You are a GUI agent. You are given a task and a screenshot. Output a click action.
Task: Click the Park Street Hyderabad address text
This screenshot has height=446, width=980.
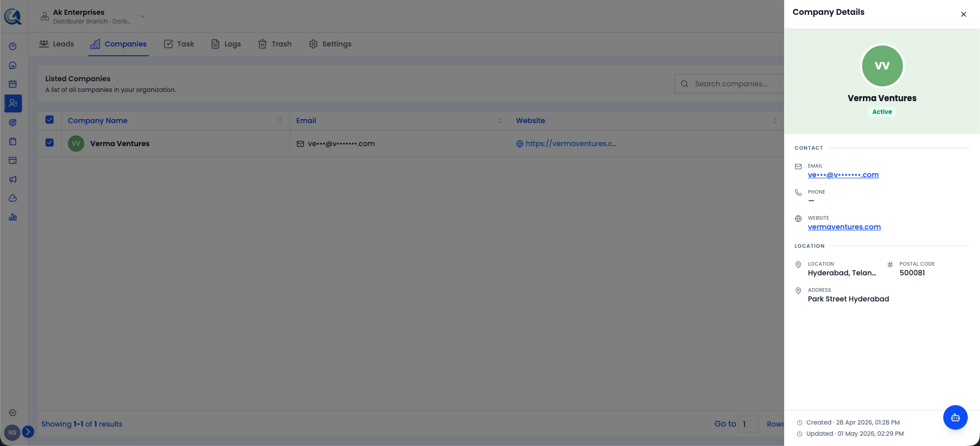(848, 299)
